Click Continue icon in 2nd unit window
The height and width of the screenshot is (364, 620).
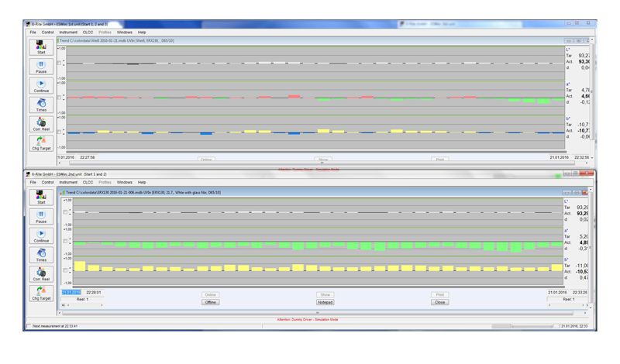coord(41,235)
